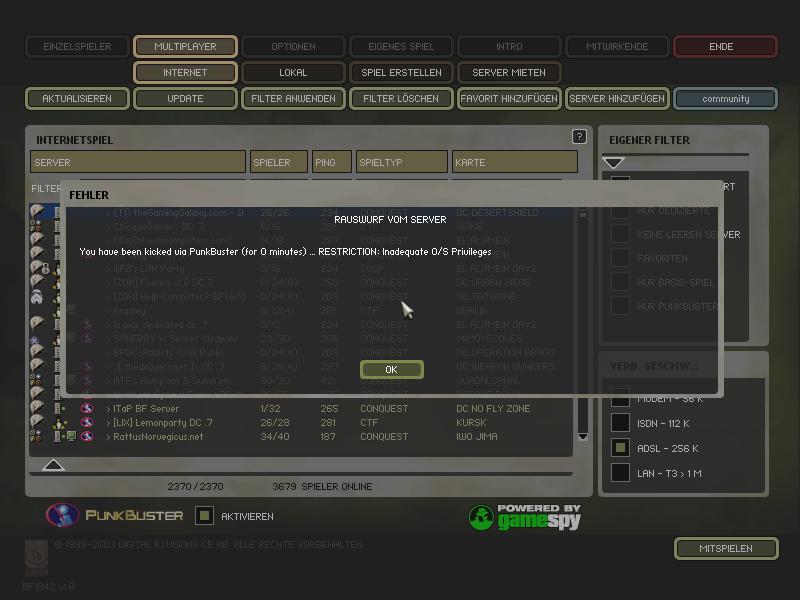
Task: Sort list by Spieltyp column header
Action: click(x=402, y=162)
